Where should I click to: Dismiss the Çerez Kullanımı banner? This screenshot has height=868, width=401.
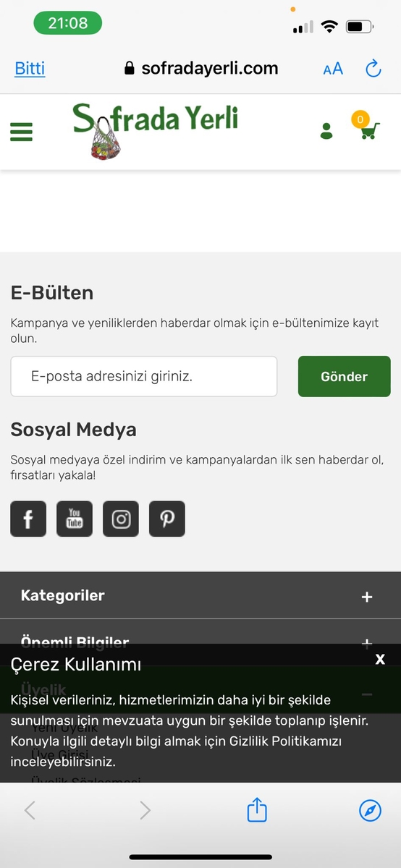[x=380, y=659]
